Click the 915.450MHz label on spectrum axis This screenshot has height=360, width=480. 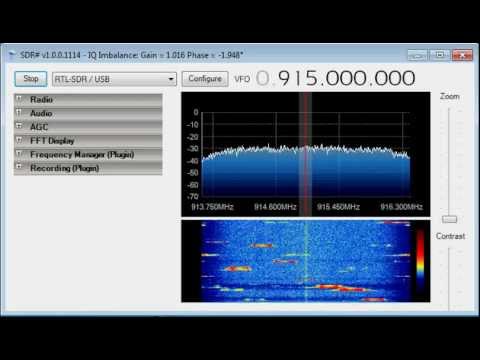pos(338,207)
